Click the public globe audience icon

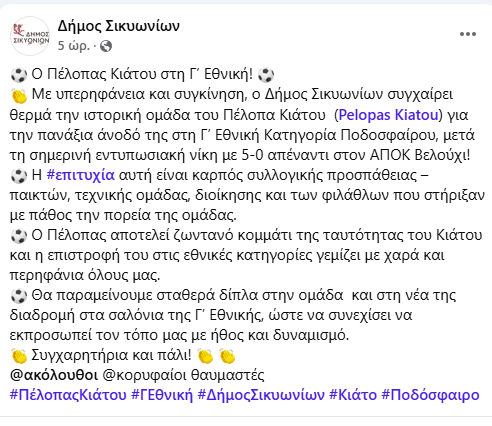106,46
